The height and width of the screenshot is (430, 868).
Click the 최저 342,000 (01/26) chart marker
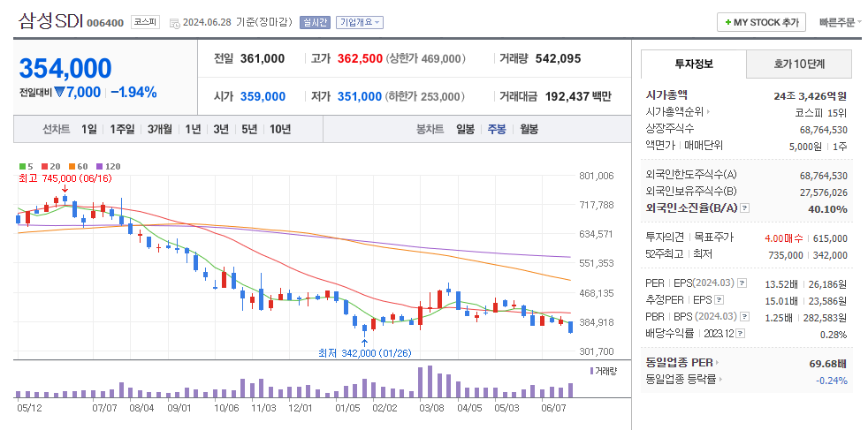[365, 352]
